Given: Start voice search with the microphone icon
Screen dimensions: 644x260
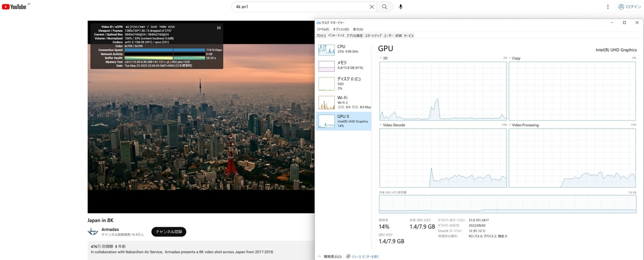Looking at the screenshot, I should 400,7.
